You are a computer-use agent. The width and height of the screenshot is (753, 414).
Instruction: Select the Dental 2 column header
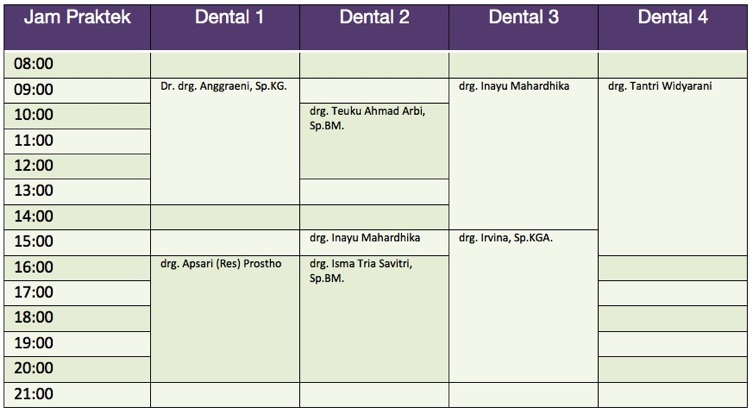tap(374, 18)
